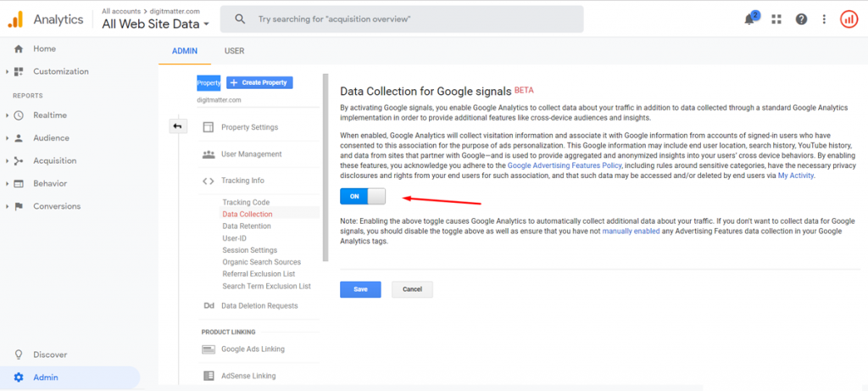Open the notifications bell
The image size is (868, 391).
[x=749, y=20]
